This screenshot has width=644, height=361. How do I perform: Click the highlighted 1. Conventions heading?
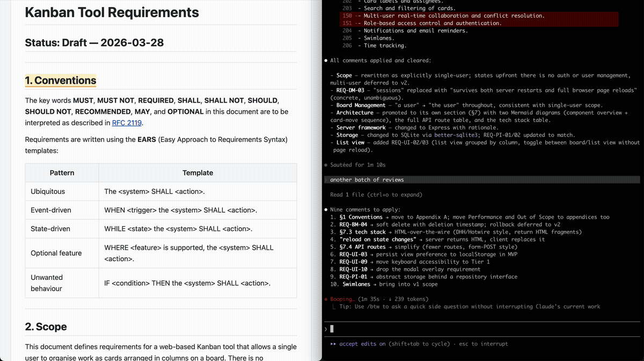[61, 81]
